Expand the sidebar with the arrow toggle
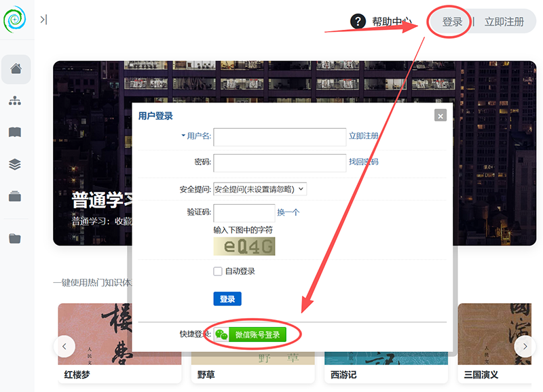Image resolution: width=543 pixels, height=392 pixels. (43, 20)
